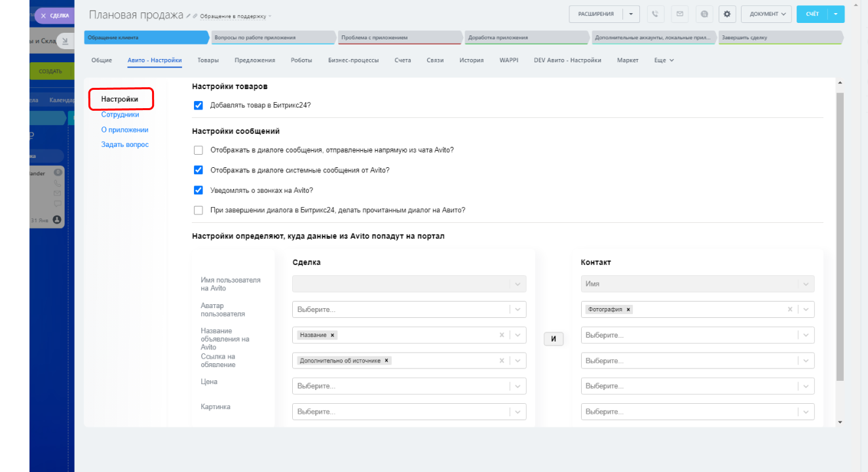Enable showing messages sent directly from Avito chat
Viewport: 868px width, 472px height.
pos(198,150)
